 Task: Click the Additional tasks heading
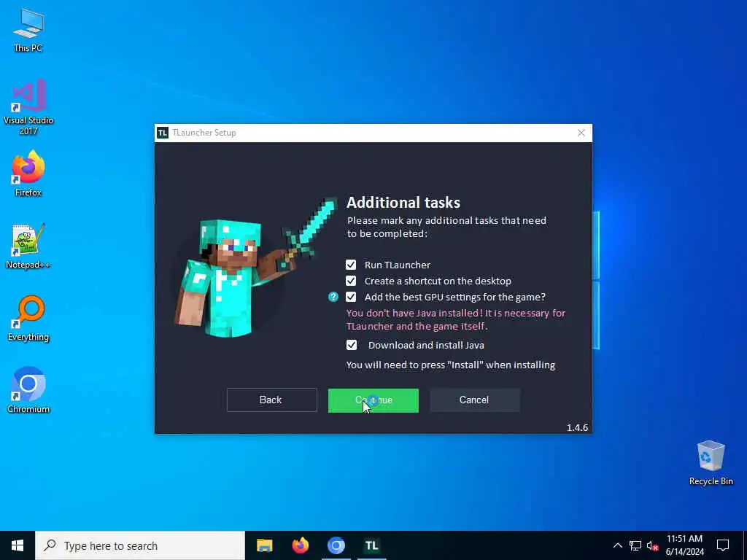tap(403, 203)
